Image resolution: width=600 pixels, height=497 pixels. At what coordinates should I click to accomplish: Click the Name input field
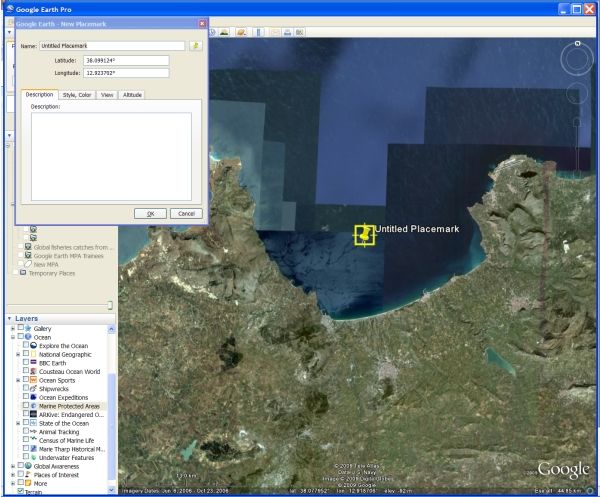pos(112,46)
